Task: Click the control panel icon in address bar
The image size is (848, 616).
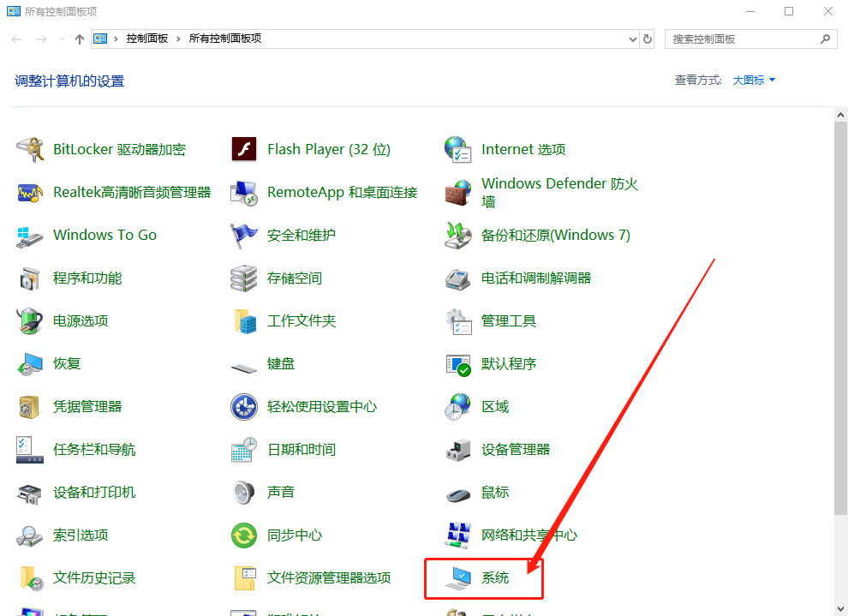Action: [100, 39]
